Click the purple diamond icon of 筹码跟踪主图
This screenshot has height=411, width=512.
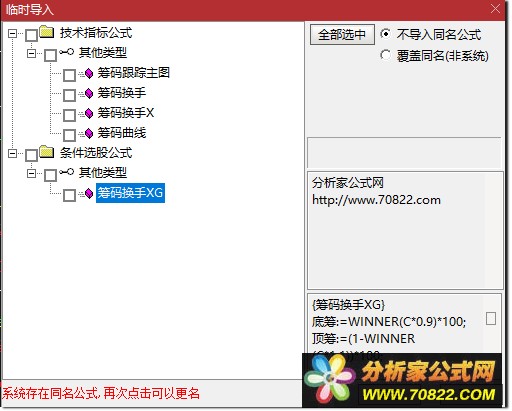[89, 73]
